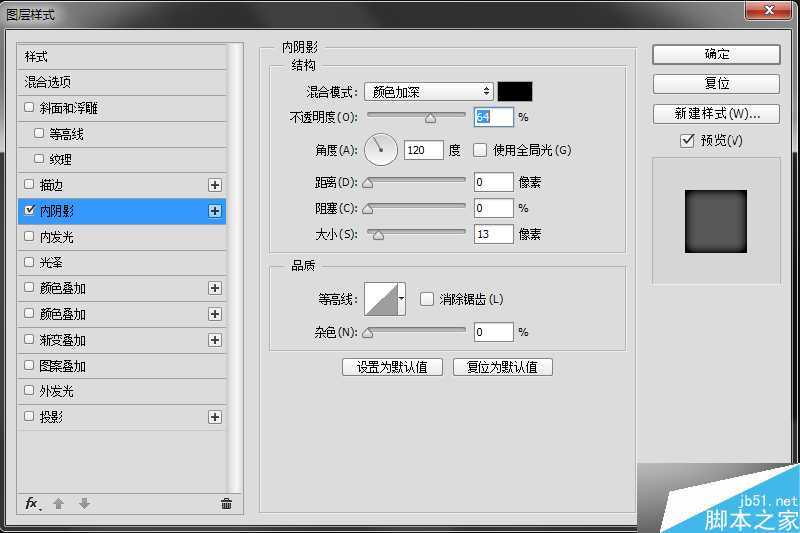This screenshot has height=533, width=800.
Task: Click the 大小 pixel input field
Action: tap(493, 234)
